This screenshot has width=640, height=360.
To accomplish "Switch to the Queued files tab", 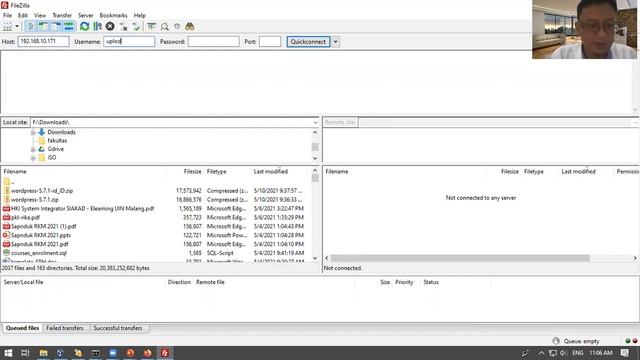I will coord(22,328).
